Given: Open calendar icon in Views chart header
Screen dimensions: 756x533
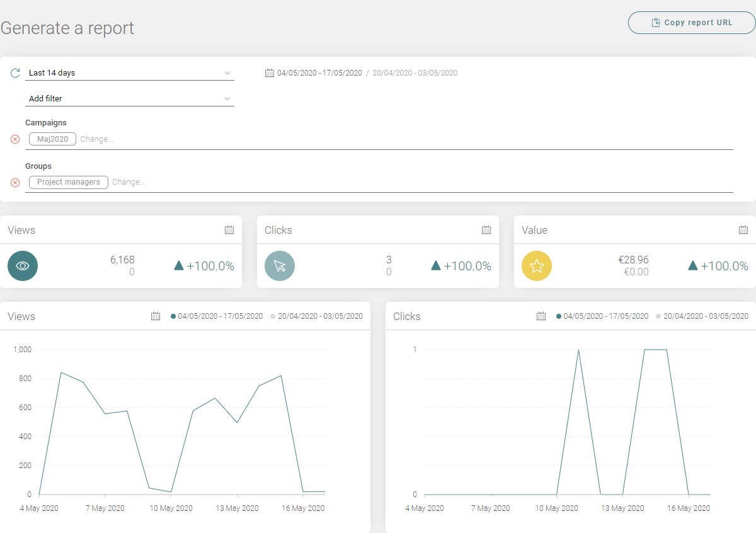Looking at the screenshot, I should click(x=156, y=316).
